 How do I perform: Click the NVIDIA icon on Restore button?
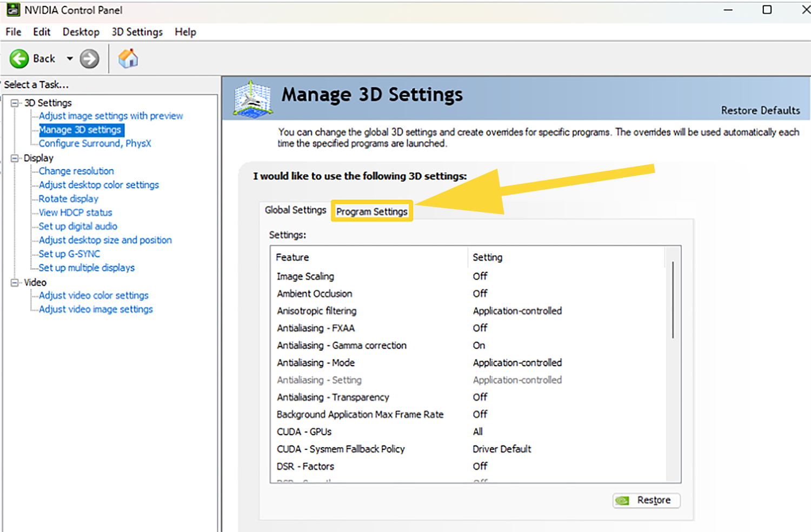(x=623, y=501)
